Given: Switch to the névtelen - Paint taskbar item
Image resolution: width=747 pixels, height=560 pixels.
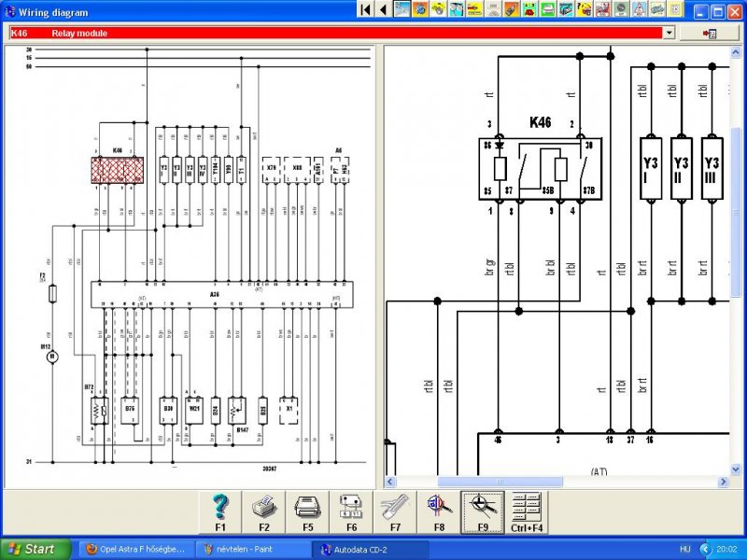Looking at the screenshot, I should (x=252, y=549).
